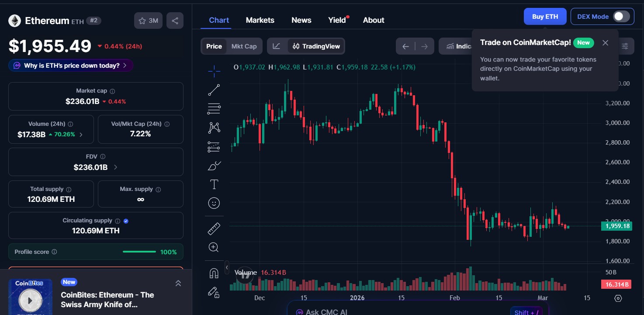The width and height of the screenshot is (644, 315).
Task: Collapse the CoinBites promo card
Action: (178, 283)
